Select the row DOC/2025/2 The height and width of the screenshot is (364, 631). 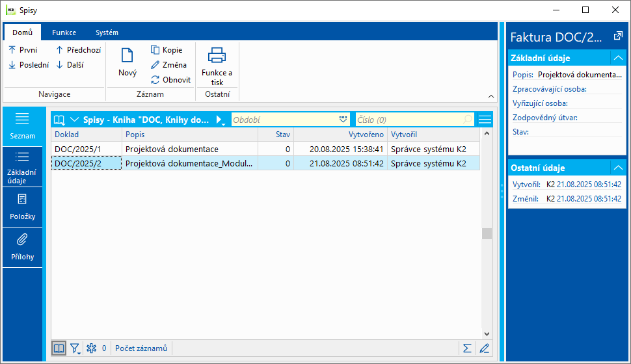(x=265, y=163)
